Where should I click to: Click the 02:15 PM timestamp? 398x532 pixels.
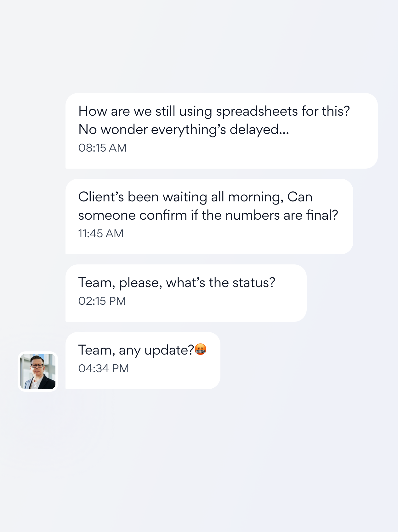[102, 301]
